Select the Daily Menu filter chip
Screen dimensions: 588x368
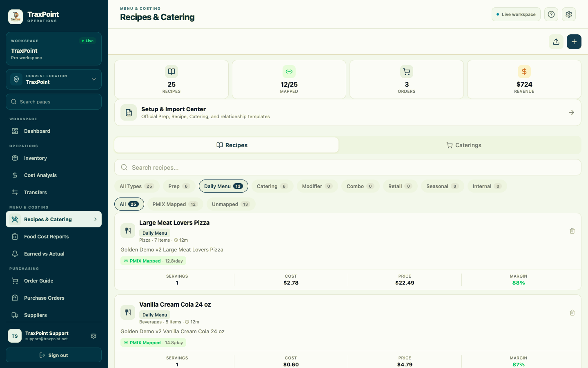click(223, 186)
